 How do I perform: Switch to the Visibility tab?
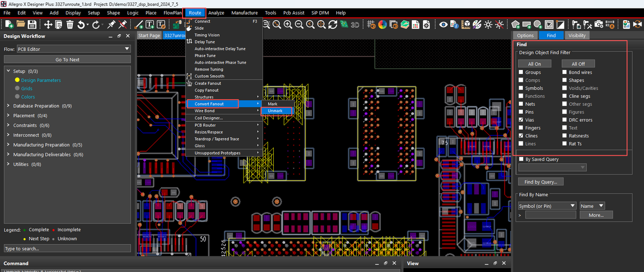[577, 35]
